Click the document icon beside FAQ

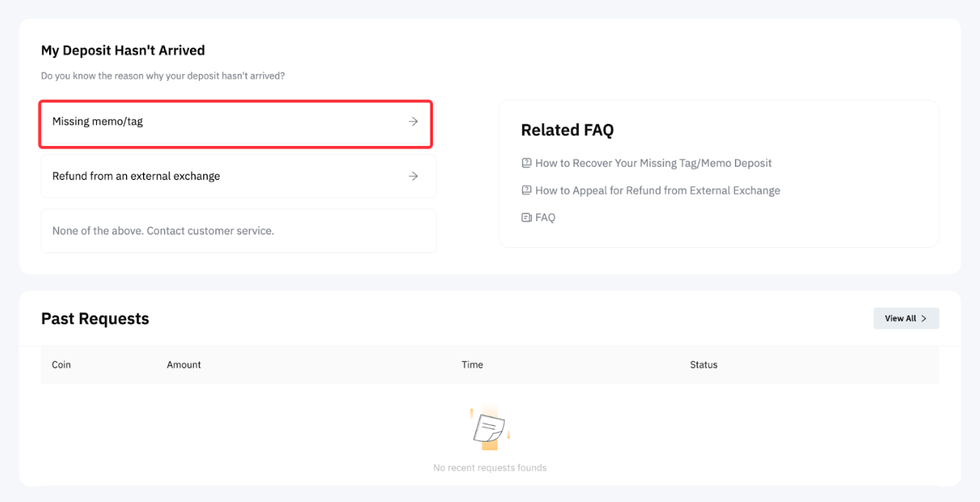[x=526, y=217]
